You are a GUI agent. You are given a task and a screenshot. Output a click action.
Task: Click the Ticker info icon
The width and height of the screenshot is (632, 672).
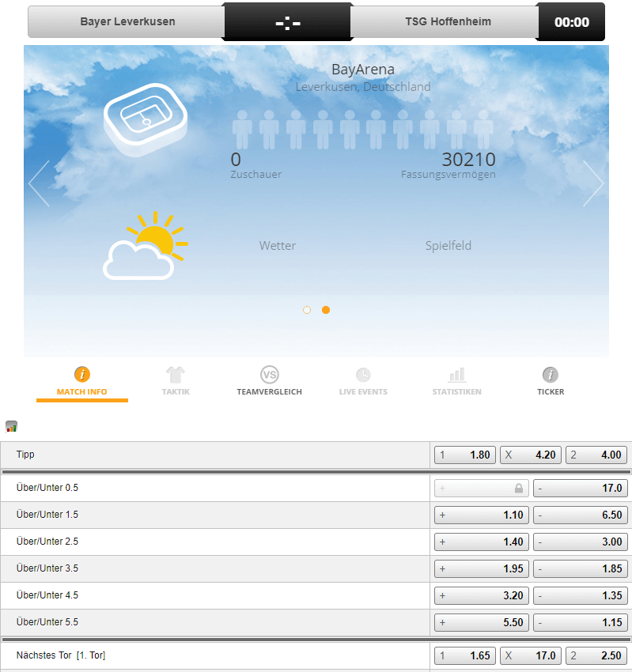point(551,375)
